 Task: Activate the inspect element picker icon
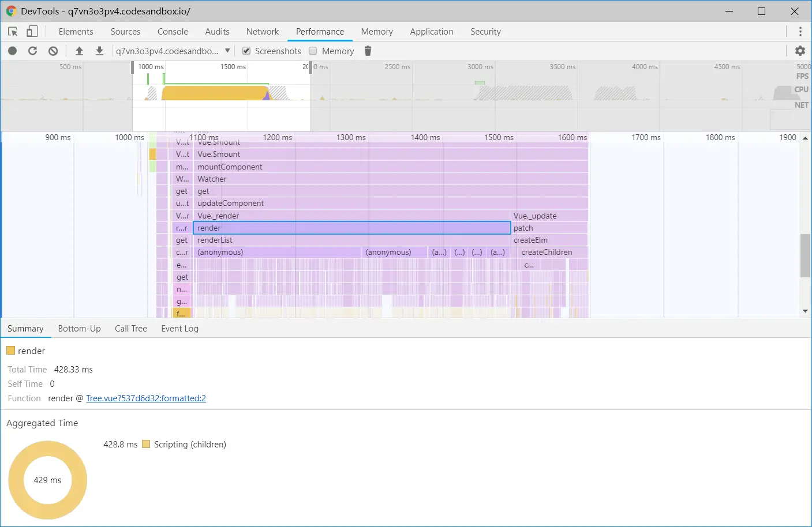(13, 32)
